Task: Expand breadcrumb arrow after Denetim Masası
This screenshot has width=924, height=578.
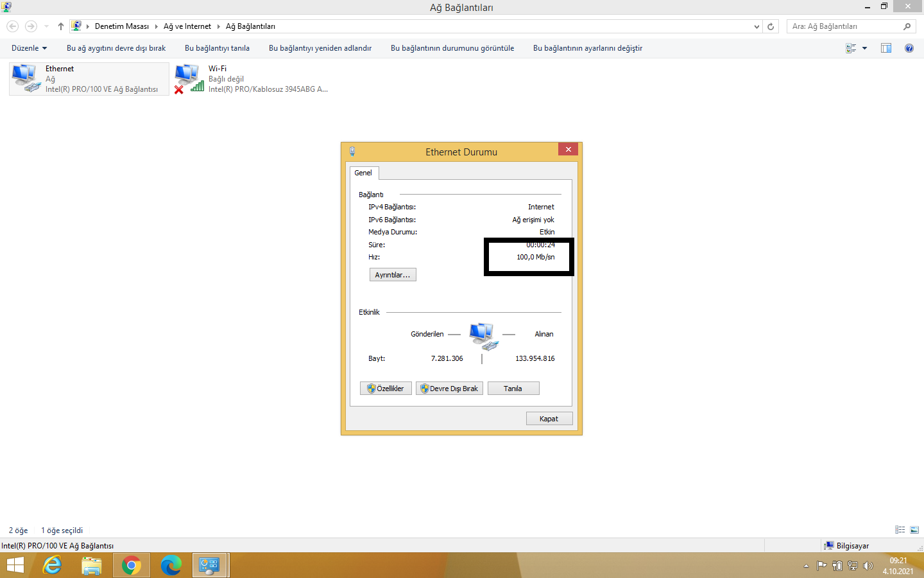Action: point(156,26)
